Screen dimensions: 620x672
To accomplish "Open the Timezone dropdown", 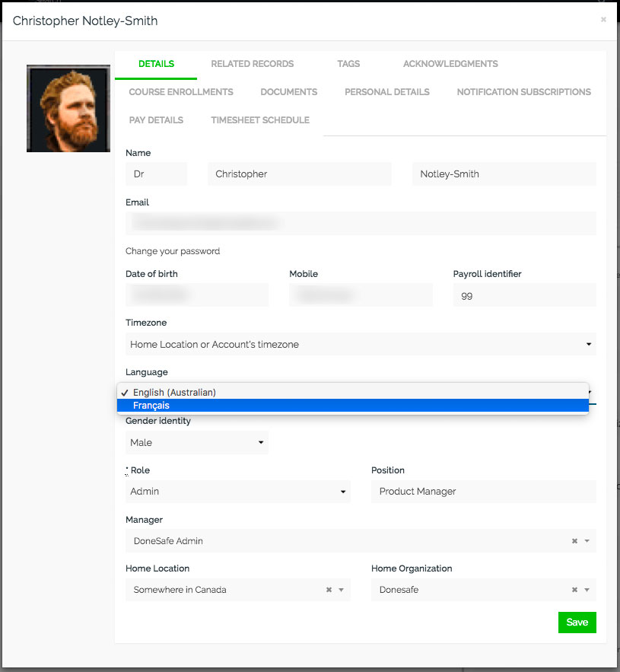I will [x=360, y=344].
